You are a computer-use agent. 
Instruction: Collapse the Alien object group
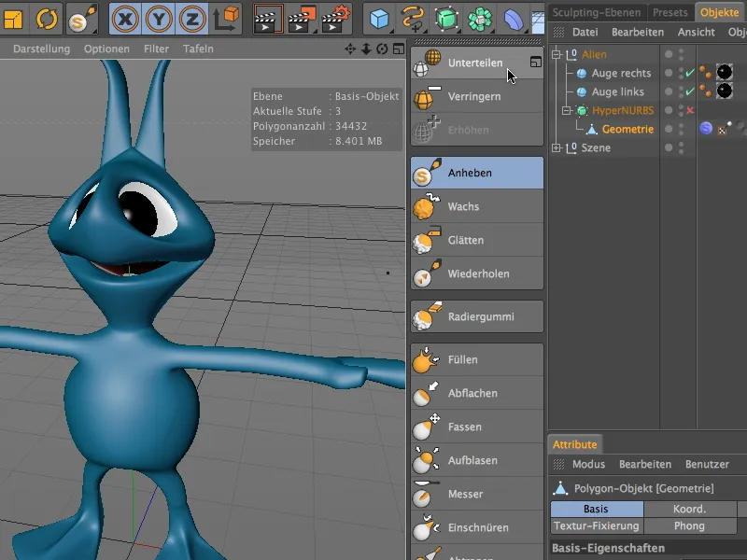(x=556, y=54)
